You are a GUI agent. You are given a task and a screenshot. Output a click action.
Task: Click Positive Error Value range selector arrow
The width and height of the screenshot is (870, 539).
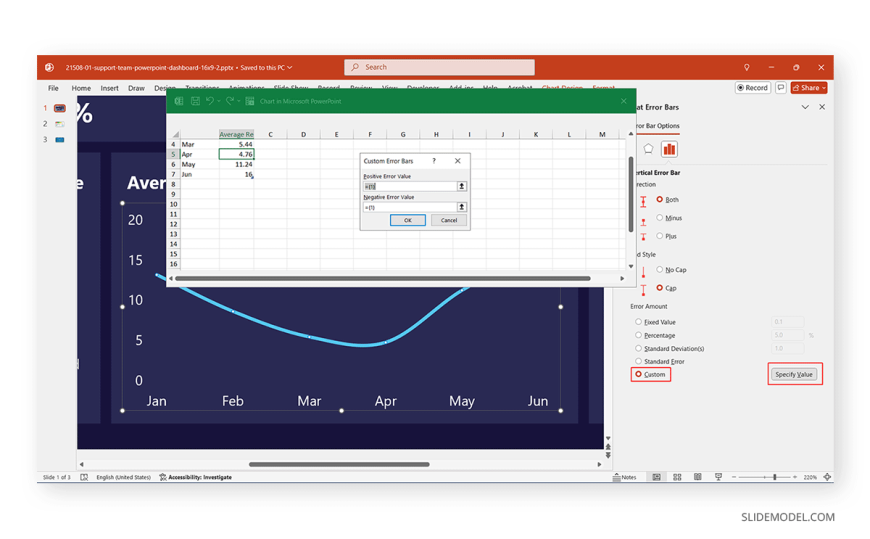[x=461, y=186]
